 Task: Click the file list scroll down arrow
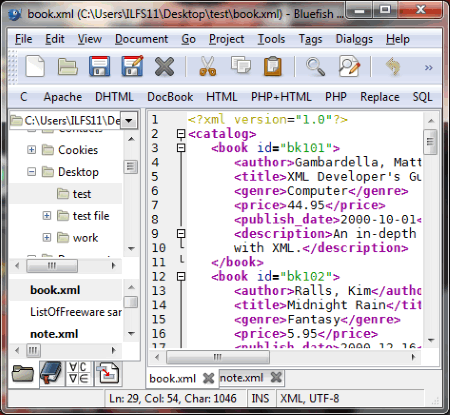(131, 333)
